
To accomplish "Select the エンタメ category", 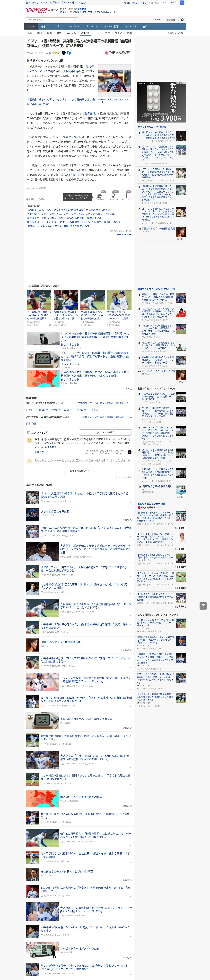I will point(71,33).
